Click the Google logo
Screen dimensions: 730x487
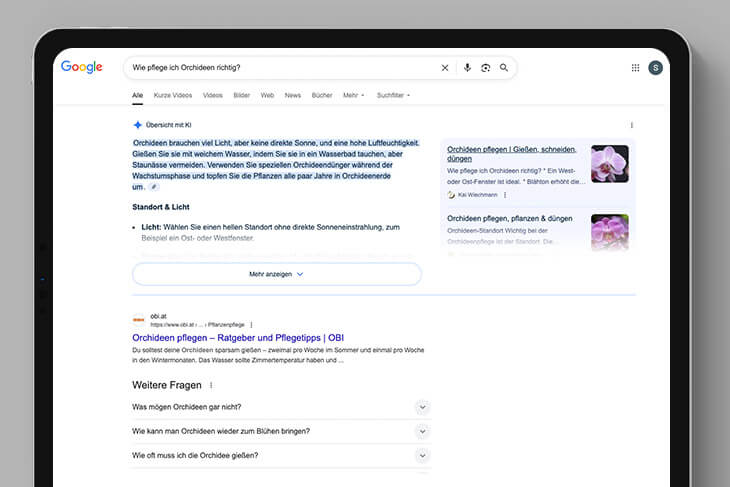[81, 67]
